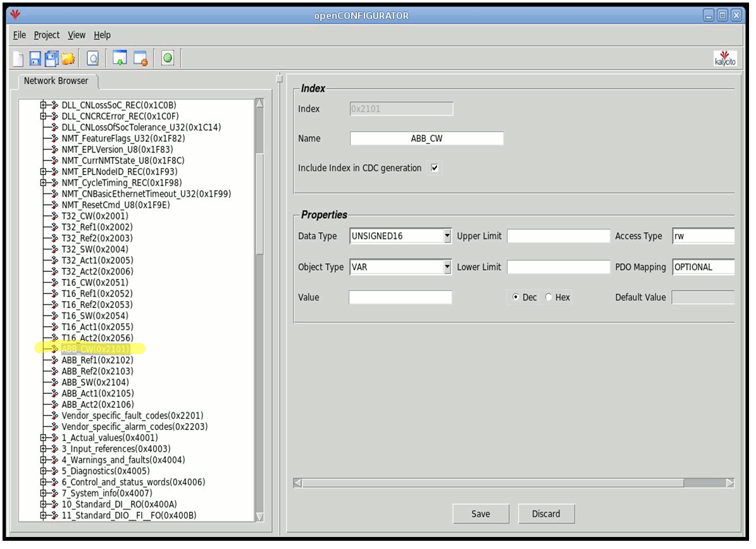This screenshot has height=549, width=756.
Task: Expand the 4_Warnings_and_faults(0x4004) node
Action: [44, 459]
